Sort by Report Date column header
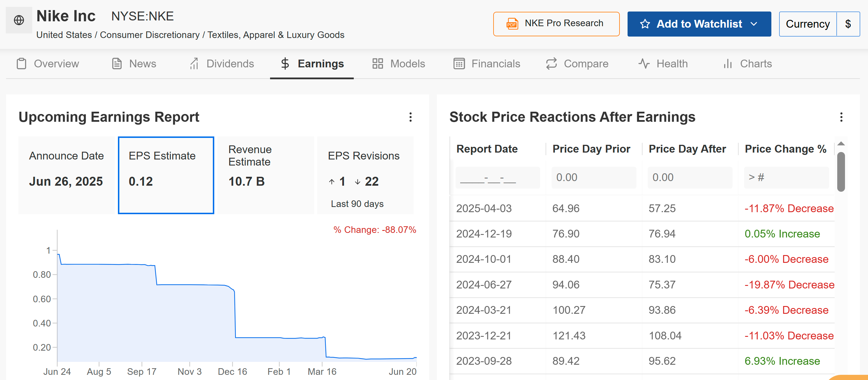This screenshot has width=868, height=380. point(487,149)
